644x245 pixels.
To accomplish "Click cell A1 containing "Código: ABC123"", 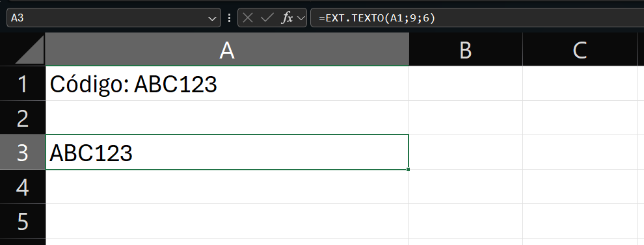I will pos(227,83).
